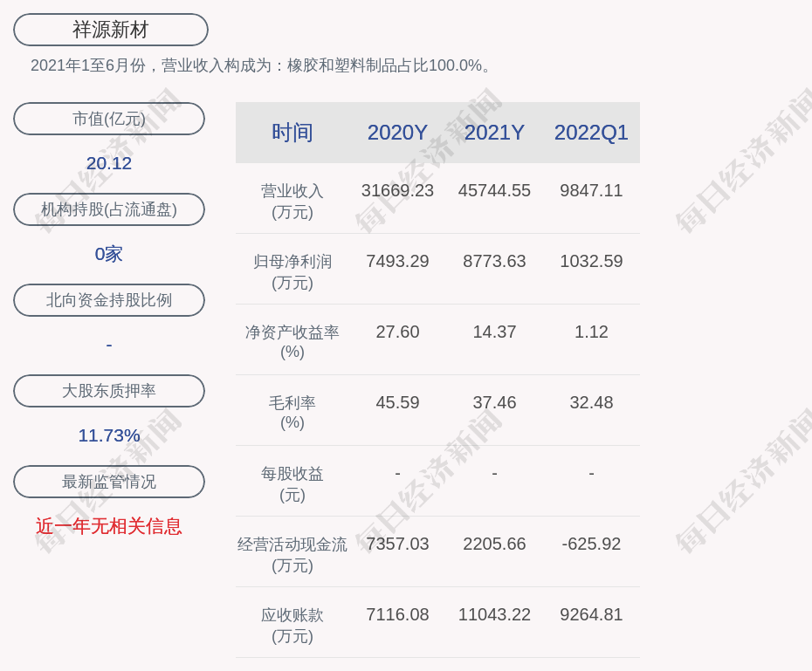The image size is (812, 671).
Task: Select the 营业收入(万元) row label
Action: coord(292,201)
